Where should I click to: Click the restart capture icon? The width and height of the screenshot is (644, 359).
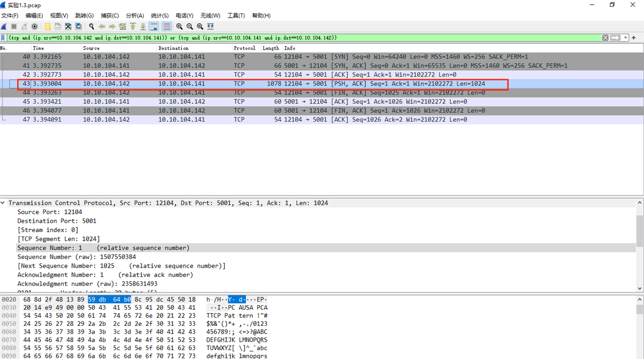pos(24,26)
